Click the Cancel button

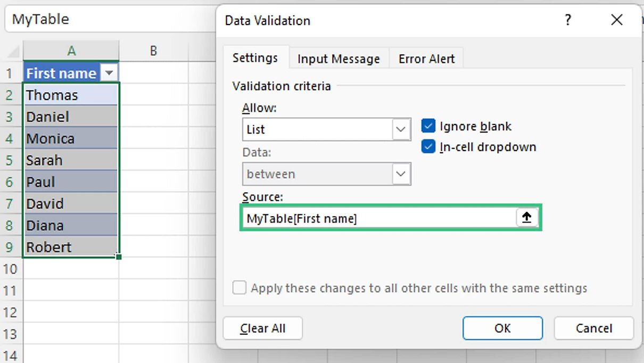tap(593, 328)
